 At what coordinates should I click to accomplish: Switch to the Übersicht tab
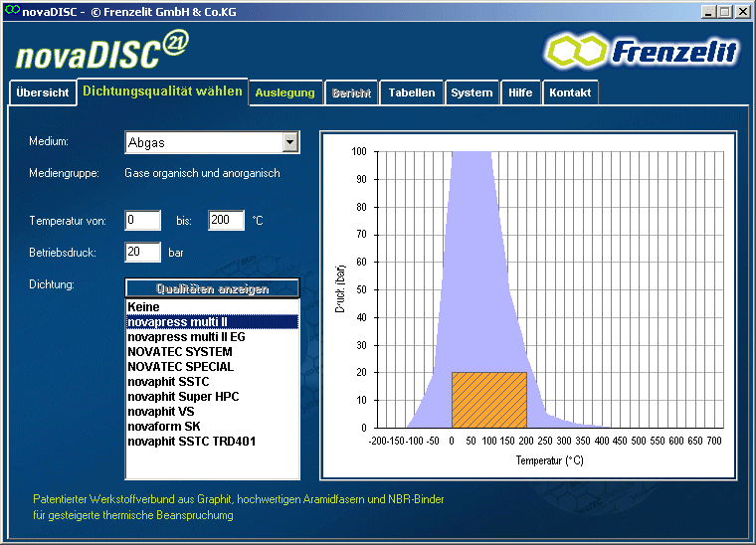[x=43, y=93]
